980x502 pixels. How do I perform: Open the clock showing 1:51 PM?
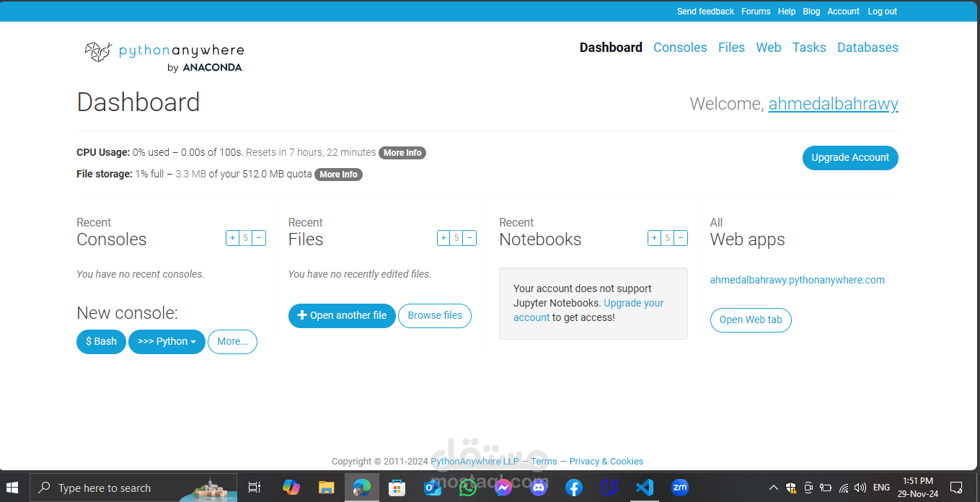[918, 488]
